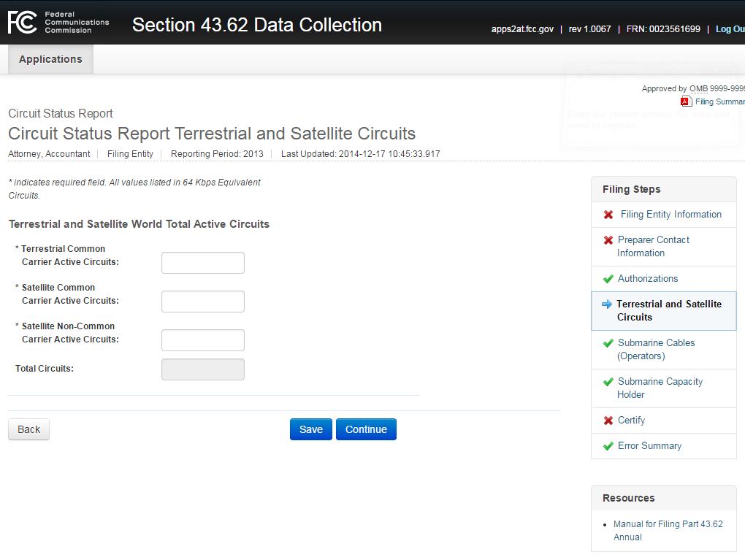Click the PDF icon beside Filing Summary

click(686, 101)
